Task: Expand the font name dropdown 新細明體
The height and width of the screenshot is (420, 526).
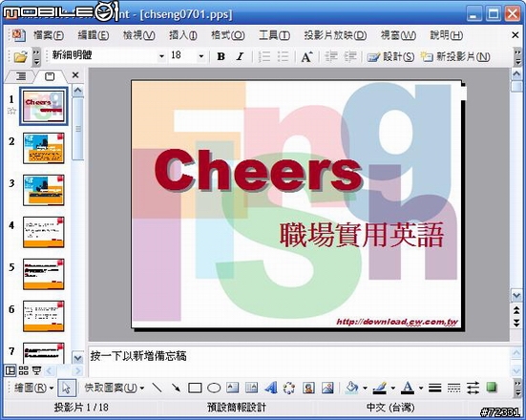Action: click(x=161, y=56)
